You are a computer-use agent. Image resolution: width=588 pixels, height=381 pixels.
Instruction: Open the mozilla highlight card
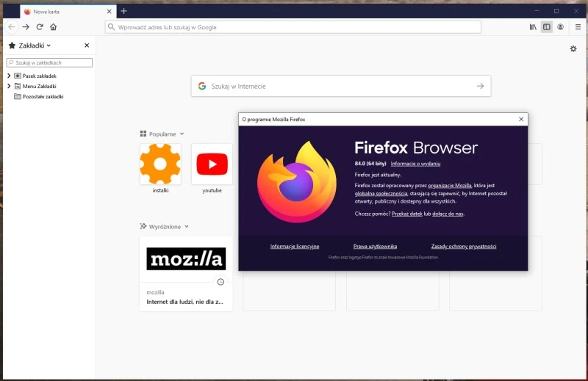coord(186,274)
